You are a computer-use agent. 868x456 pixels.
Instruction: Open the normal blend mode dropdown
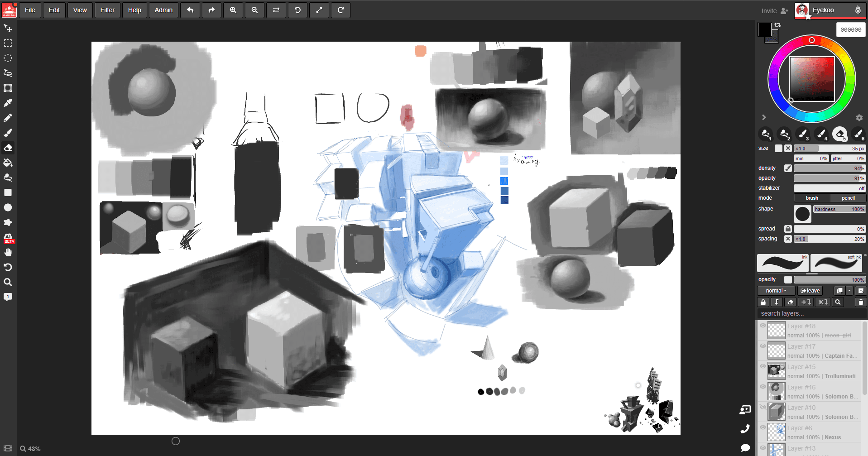[776, 291]
